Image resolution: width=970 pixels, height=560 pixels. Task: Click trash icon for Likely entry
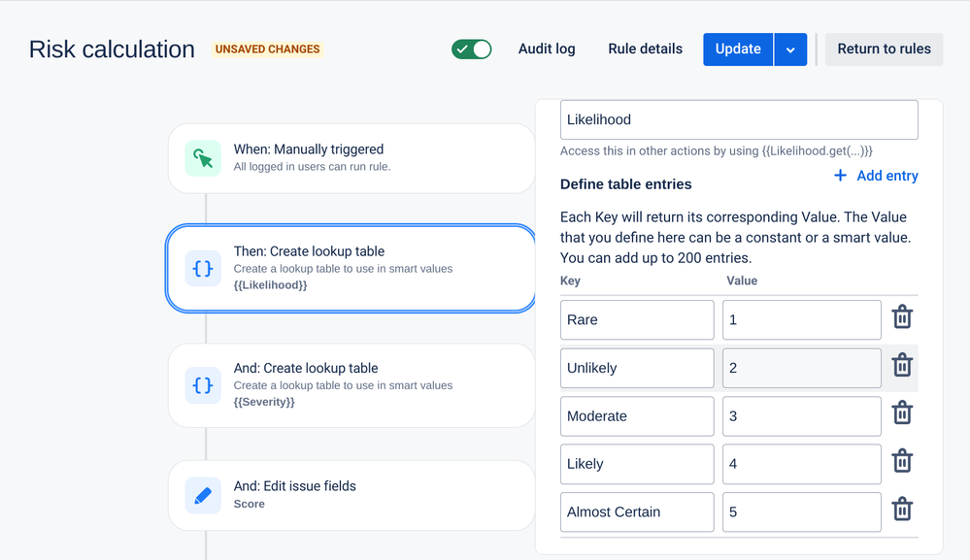point(902,461)
